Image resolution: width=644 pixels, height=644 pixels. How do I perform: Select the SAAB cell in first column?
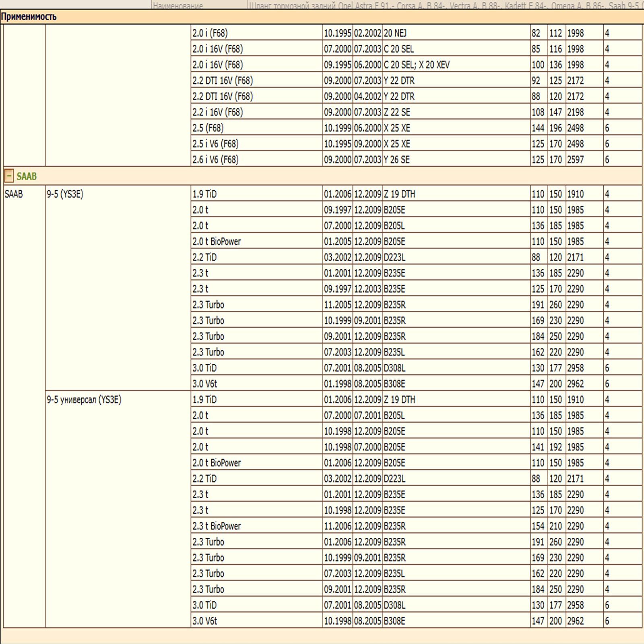[x=14, y=194]
